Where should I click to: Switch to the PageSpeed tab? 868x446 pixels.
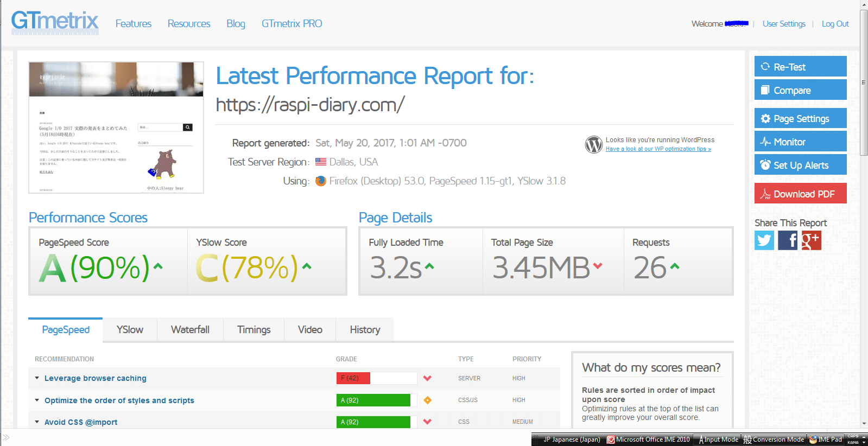click(66, 330)
